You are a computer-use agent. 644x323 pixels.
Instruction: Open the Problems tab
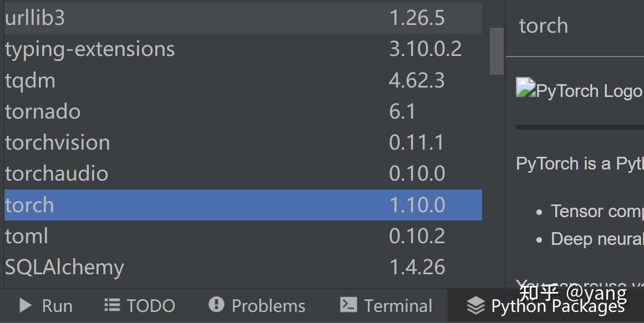tap(257, 306)
